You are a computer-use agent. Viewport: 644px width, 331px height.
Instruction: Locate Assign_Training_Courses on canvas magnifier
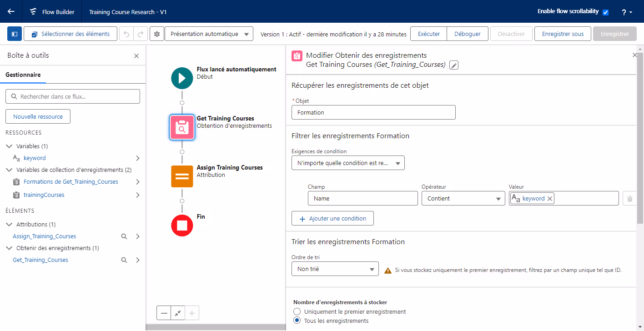point(124,236)
